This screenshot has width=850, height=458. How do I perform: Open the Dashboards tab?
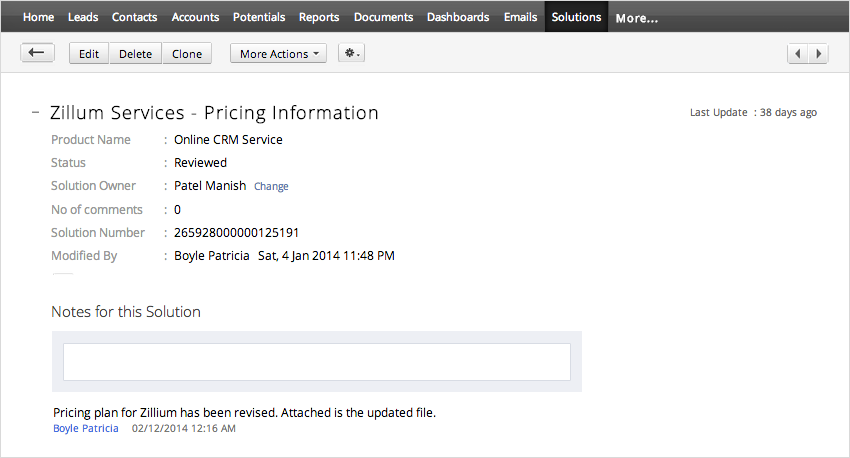click(458, 17)
